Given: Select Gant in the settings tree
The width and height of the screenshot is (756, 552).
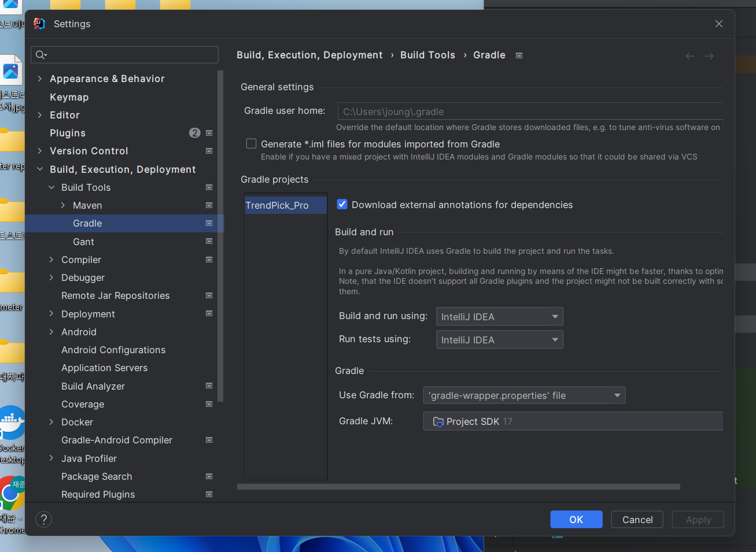Looking at the screenshot, I should 83,242.
